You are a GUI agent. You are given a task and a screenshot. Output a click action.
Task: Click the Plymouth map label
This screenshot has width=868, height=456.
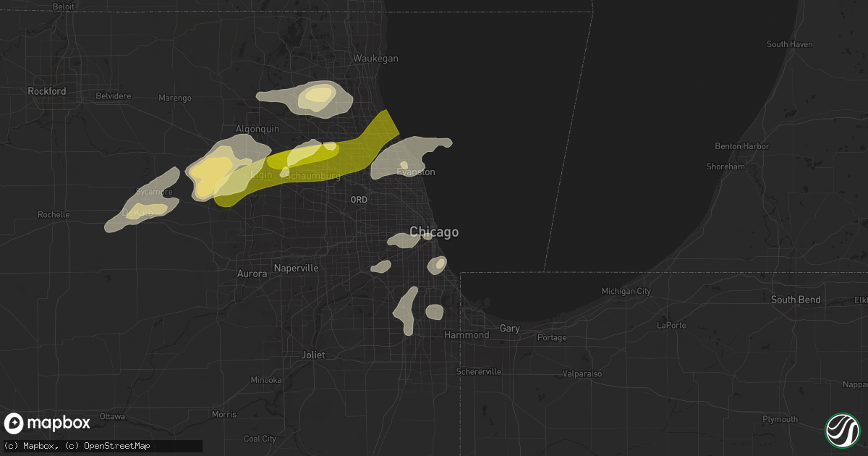[780, 420]
